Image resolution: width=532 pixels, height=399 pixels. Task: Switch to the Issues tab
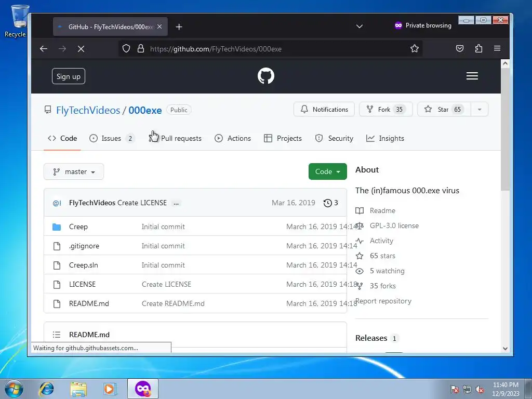[112, 138]
